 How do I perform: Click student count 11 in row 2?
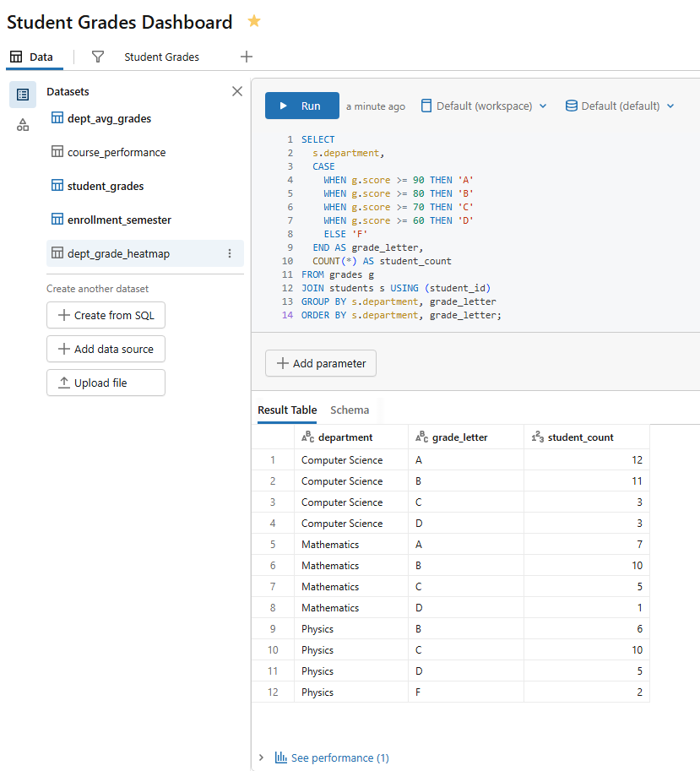(587, 481)
